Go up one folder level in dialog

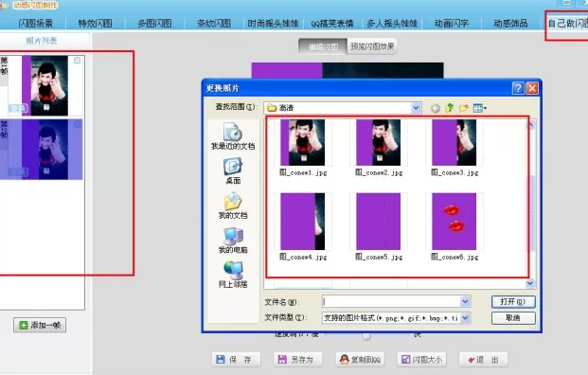(x=449, y=108)
